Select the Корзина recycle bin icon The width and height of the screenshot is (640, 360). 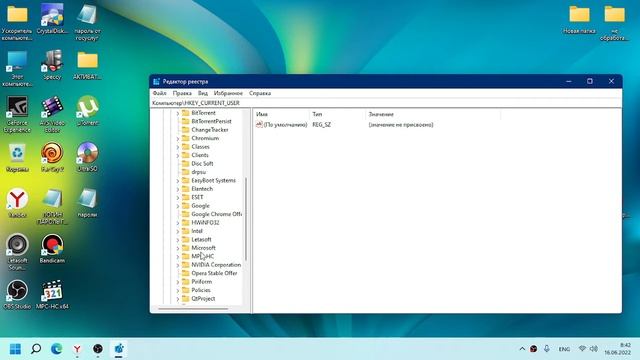17,157
